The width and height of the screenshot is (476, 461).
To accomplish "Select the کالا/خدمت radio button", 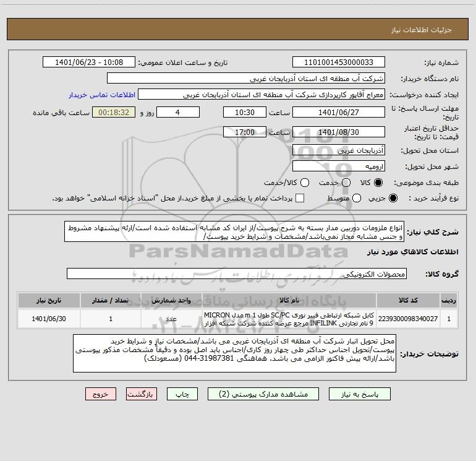I will pyautogui.click(x=305, y=183).
